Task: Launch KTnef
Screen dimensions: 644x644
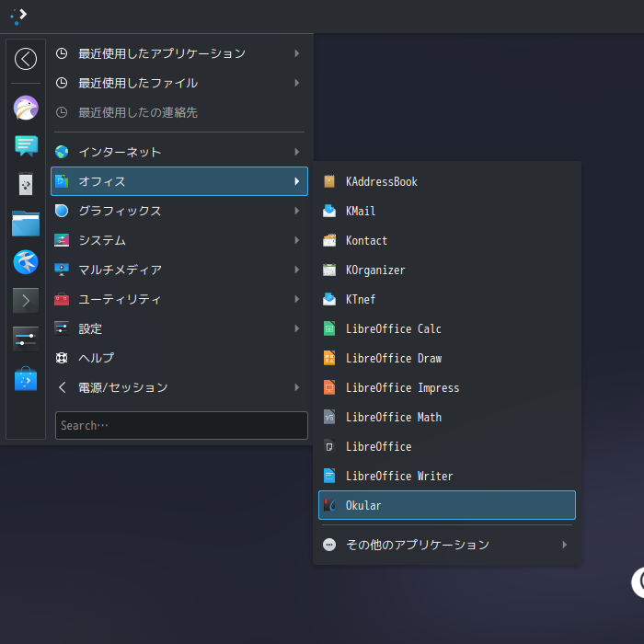Action: click(447, 299)
